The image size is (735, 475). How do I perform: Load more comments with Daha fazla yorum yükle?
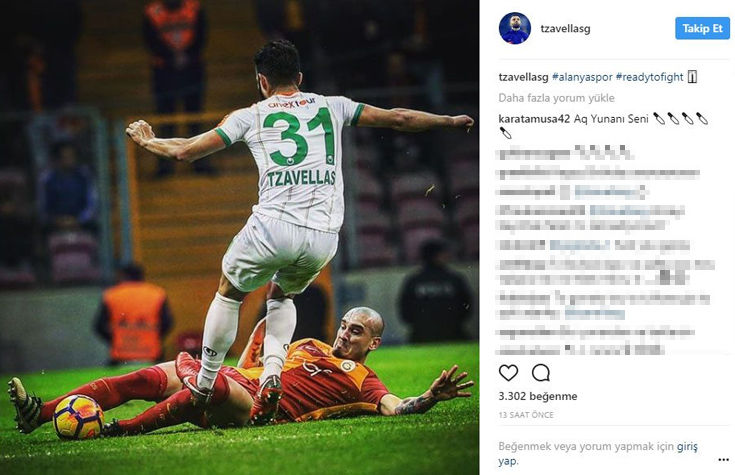click(x=556, y=98)
